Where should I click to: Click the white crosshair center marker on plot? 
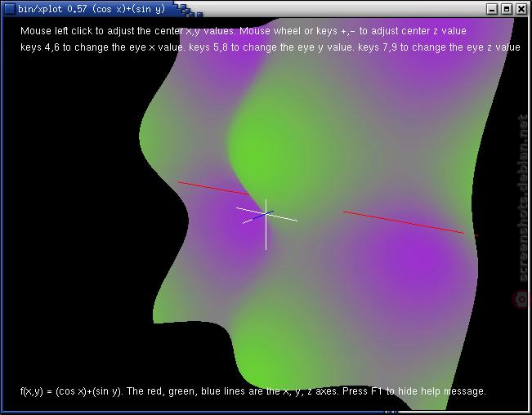[x=266, y=214]
